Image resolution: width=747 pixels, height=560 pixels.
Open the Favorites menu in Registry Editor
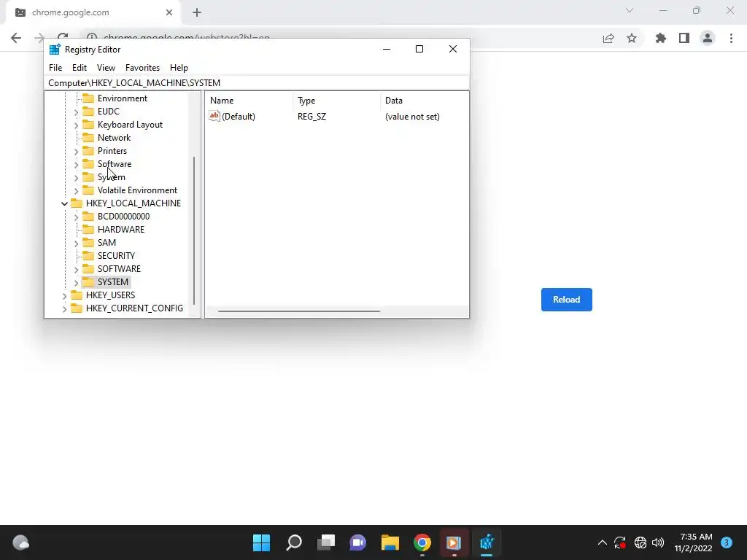[142, 68]
